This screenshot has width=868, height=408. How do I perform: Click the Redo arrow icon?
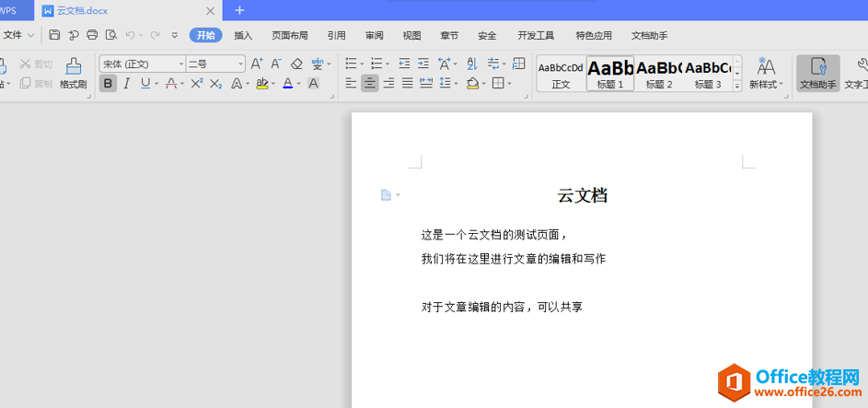point(155,35)
